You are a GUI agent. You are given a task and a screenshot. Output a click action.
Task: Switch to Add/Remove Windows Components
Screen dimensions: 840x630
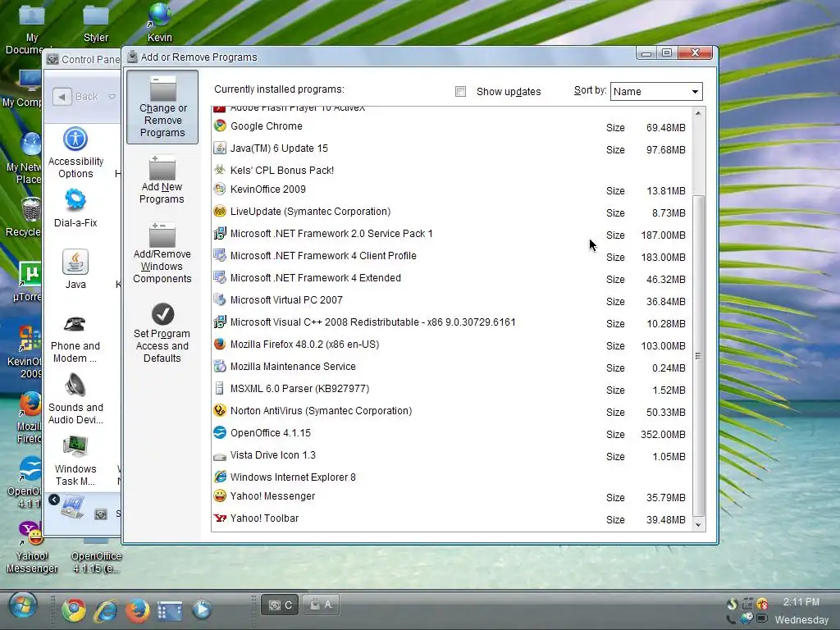pyautogui.click(x=162, y=253)
